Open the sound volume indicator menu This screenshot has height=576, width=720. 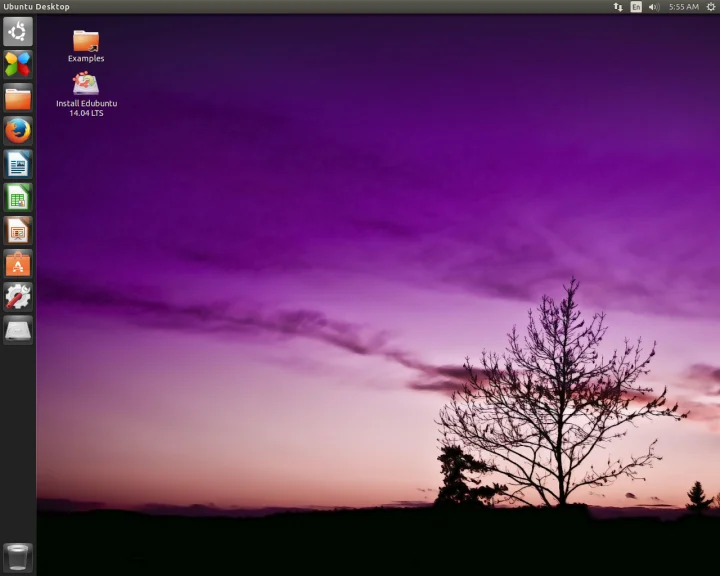653,7
